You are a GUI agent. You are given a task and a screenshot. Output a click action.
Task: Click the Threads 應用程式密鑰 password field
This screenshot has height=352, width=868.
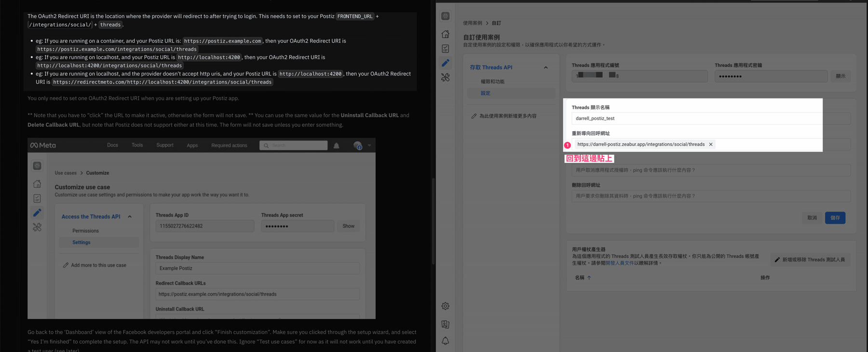[771, 76]
